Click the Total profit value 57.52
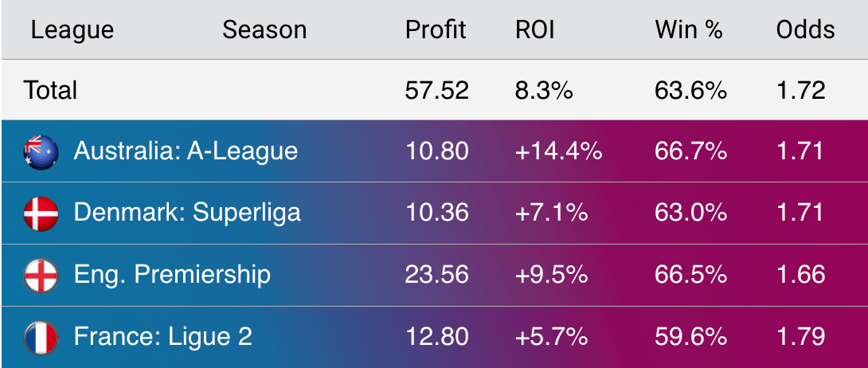 (436, 90)
